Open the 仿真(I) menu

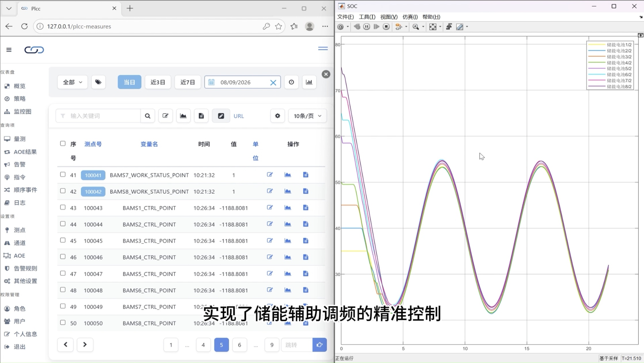(410, 17)
